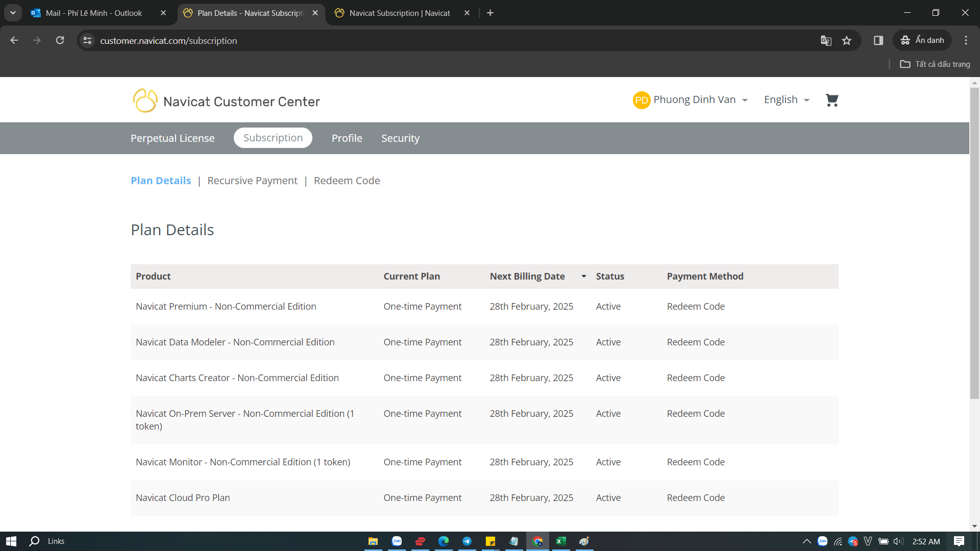Click the PD user avatar
The height and width of the screenshot is (551, 980).
[641, 100]
